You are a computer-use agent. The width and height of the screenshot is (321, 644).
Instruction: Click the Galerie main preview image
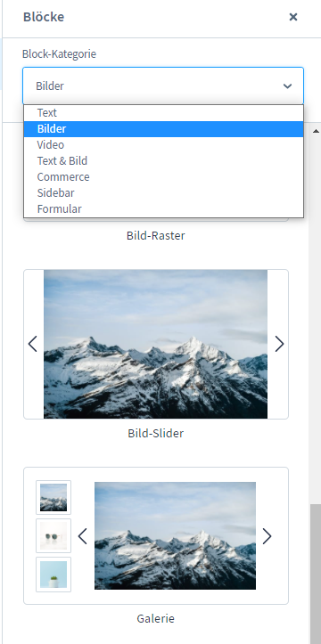175,535
